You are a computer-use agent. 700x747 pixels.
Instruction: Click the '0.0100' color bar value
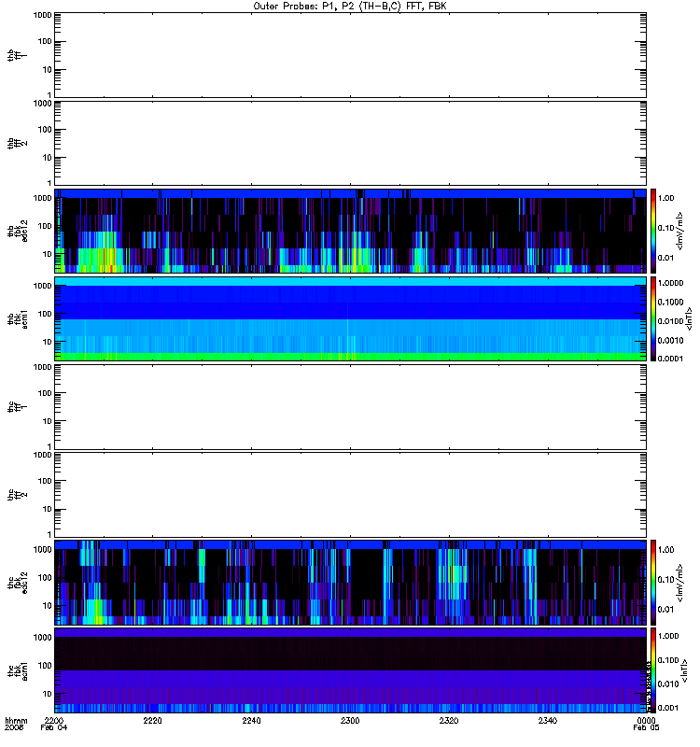(x=670, y=321)
